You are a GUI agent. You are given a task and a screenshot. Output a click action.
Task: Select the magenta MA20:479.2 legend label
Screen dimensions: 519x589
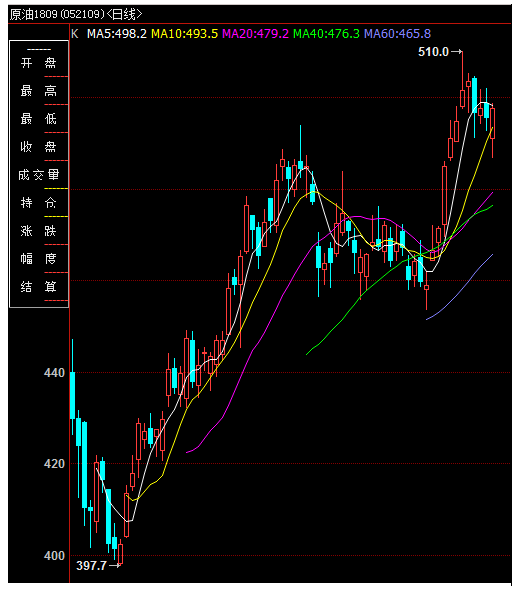[x=255, y=34]
